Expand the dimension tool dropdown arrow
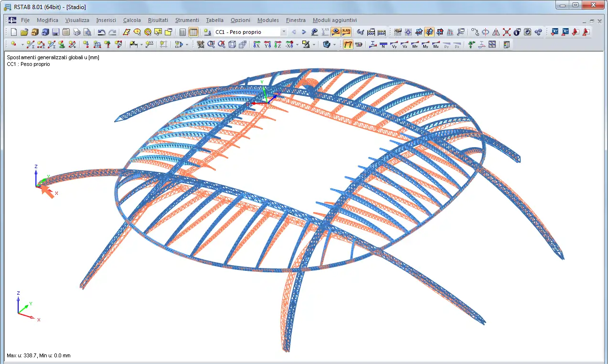The height and width of the screenshot is (364, 608). point(141,45)
